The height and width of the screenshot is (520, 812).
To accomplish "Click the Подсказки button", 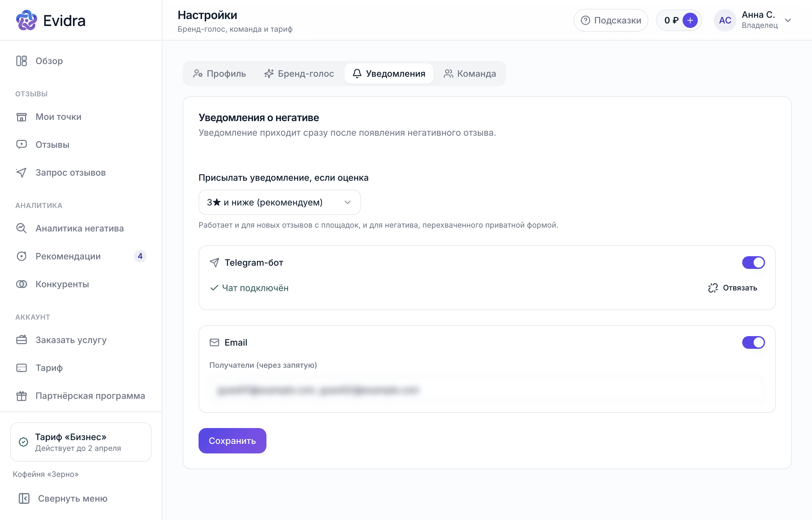I will pyautogui.click(x=611, y=20).
